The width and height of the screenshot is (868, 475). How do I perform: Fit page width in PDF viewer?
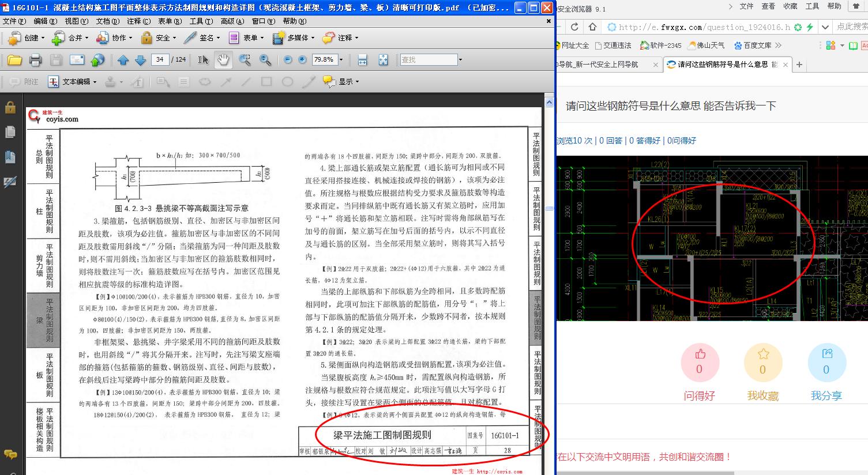[362, 60]
